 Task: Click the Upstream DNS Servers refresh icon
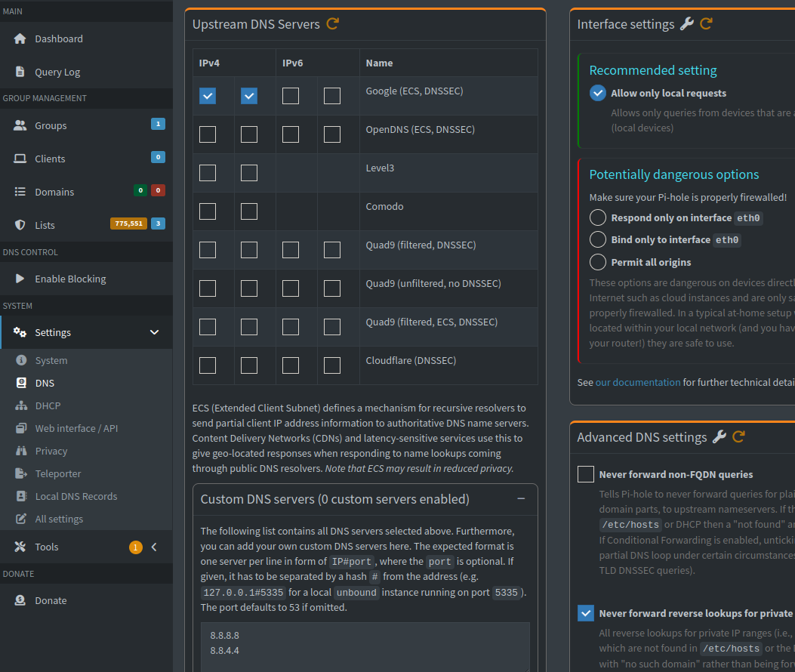(x=332, y=24)
